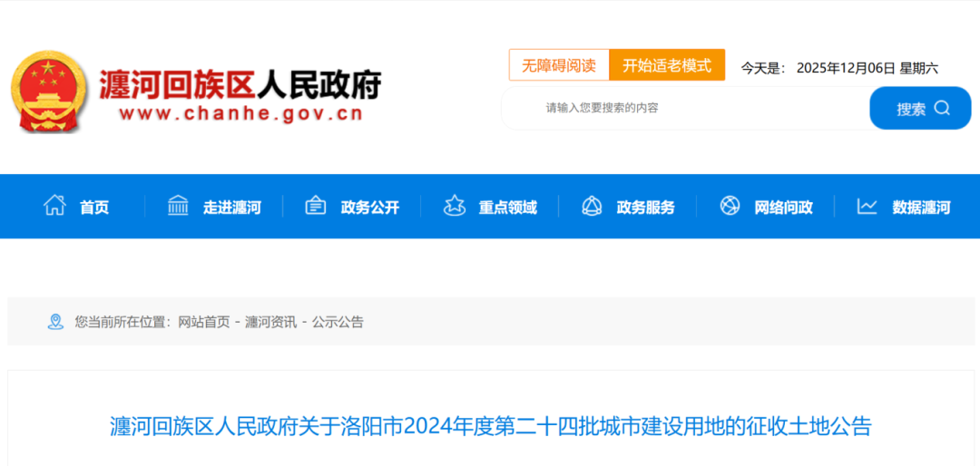980x466 pixels.
Task: Open the 首页 menu item
Action: click(x=94, y=208)
